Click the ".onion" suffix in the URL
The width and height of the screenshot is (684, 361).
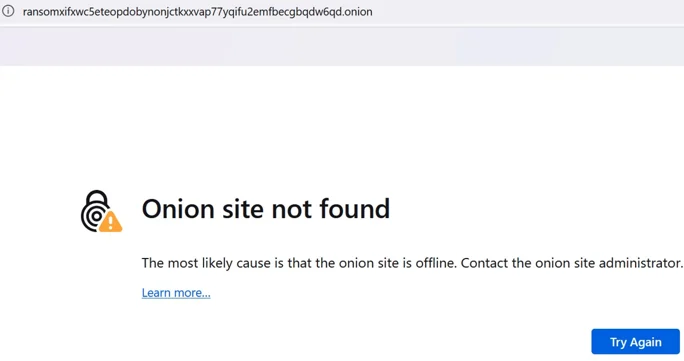(357, 12)
